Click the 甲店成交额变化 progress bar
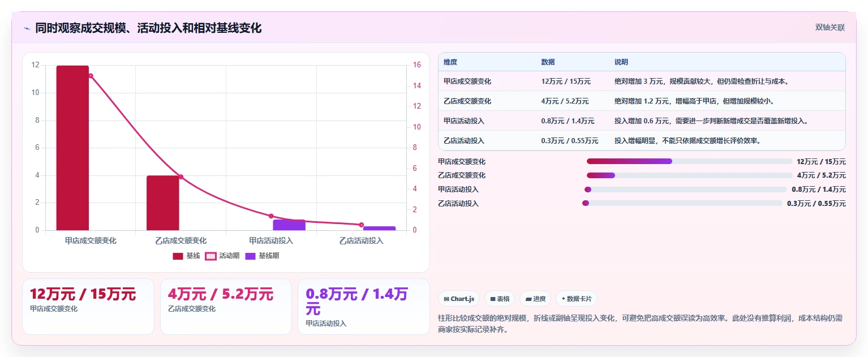The height and width of the screenshot is (357, 868). 690,161
